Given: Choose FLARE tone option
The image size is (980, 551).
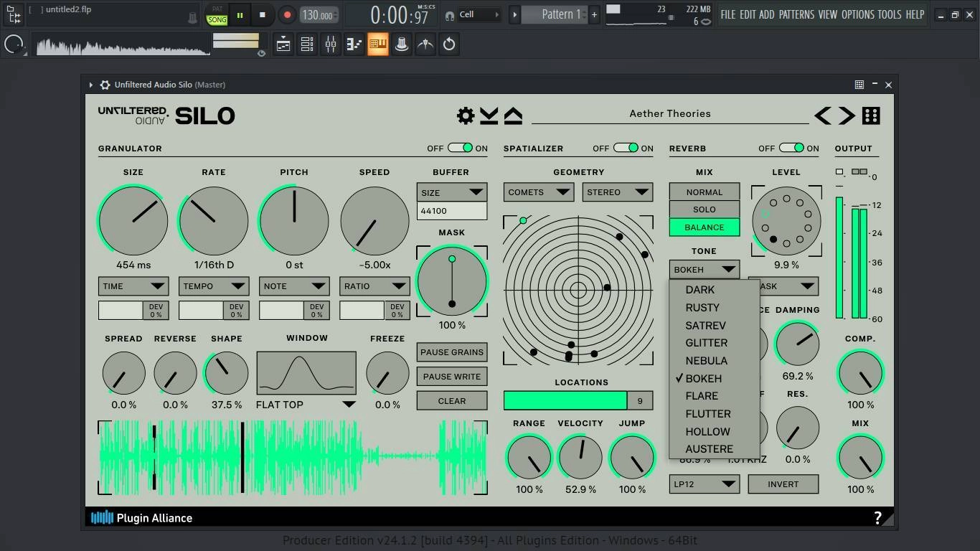Looking at the screenshot, I should (x=715, y=396).
